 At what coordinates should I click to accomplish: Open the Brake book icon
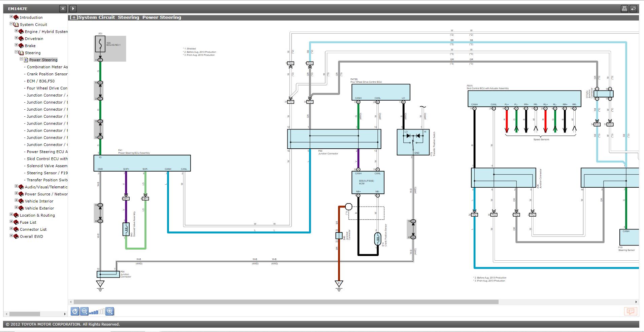point(21,45)
